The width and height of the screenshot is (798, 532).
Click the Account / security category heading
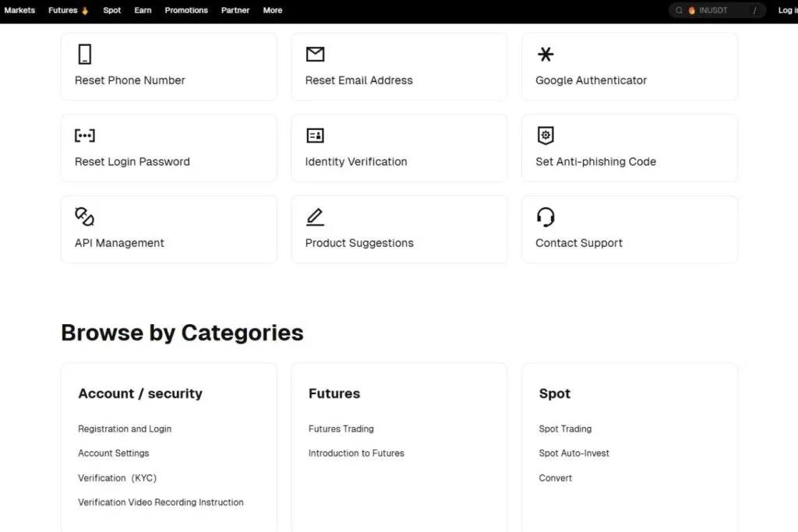click(140, 393)
